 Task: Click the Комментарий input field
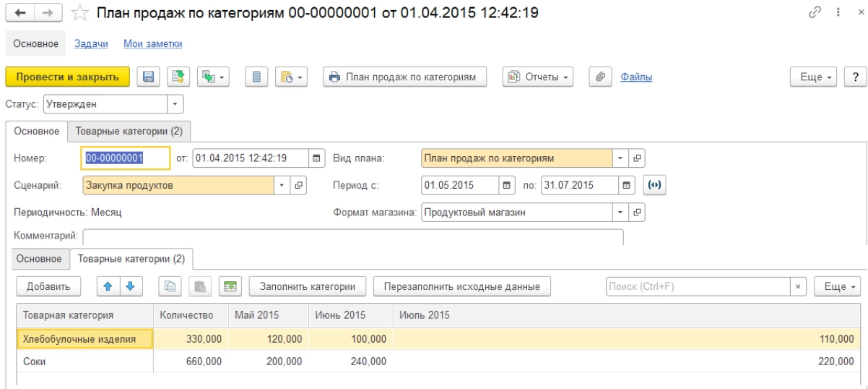pos(353,237)
